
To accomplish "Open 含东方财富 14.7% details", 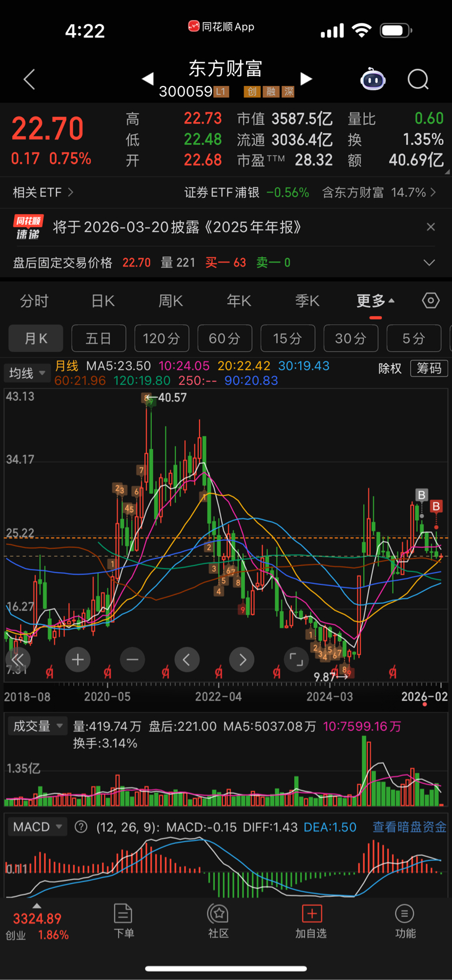I will pos(380,192).
